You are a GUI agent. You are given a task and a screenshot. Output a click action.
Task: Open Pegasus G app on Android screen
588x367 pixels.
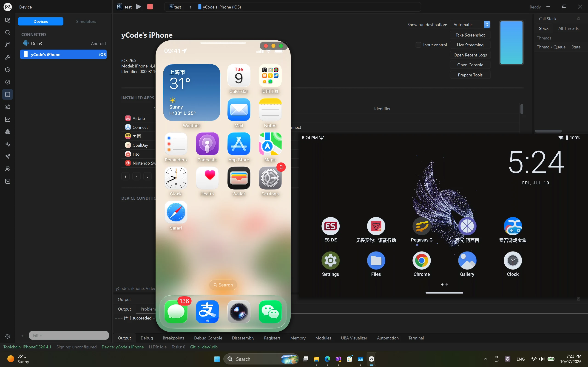422,226
